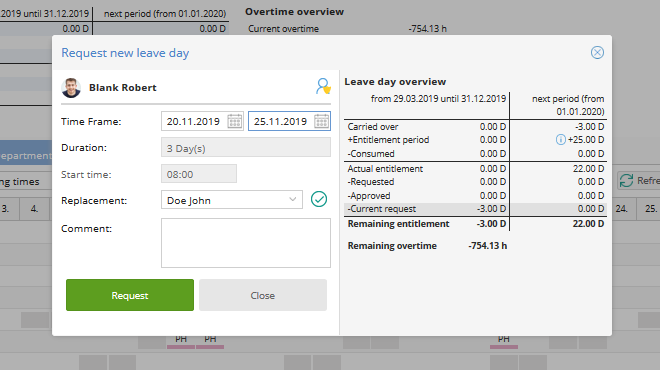Click day column '4.' in background calendar
Screen dimensions: 660x370
34,209
